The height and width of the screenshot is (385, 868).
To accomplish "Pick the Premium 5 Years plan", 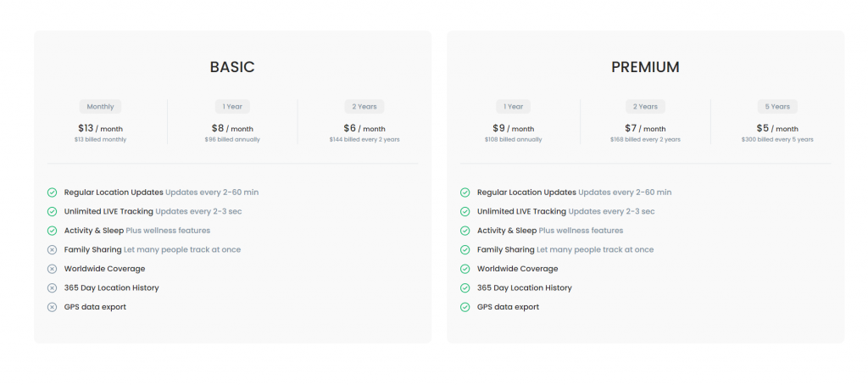I will tap(777, 107).
